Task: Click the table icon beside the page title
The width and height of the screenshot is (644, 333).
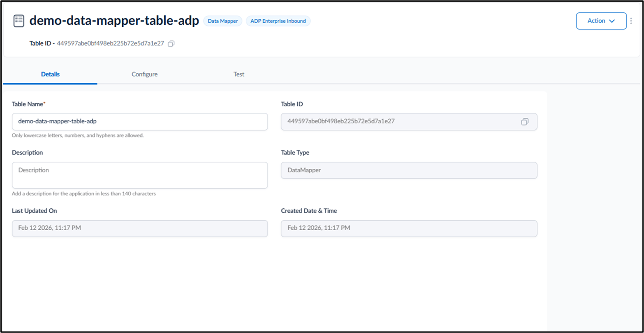Action: point(19,21)
